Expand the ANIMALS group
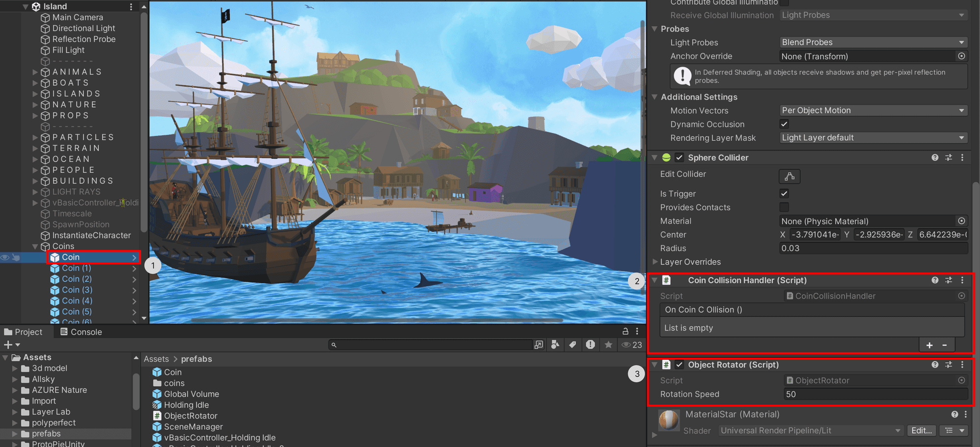This screenshot has height=447, width=980. pyautogui.click(x=35, y=72)
